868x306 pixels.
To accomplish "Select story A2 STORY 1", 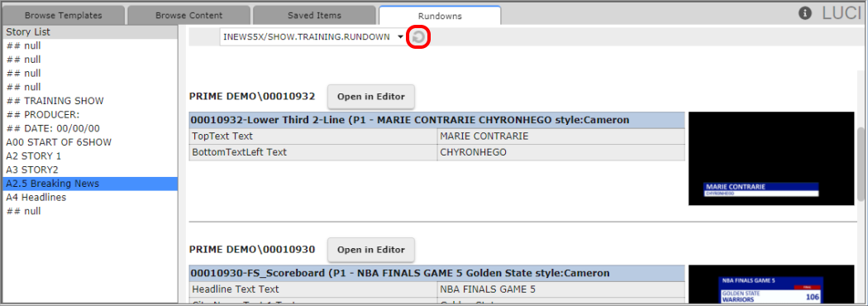I will [x=89, y=156].
